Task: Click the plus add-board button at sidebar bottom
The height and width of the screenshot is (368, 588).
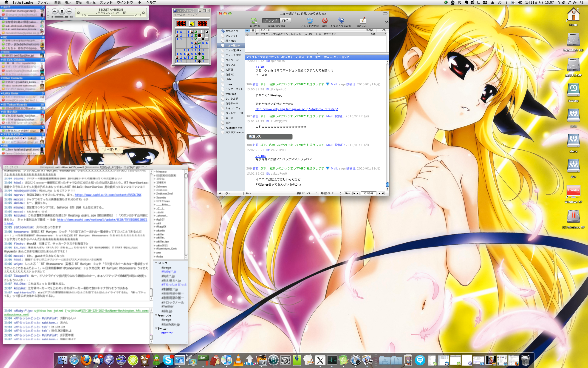Action: click(220, 193)
